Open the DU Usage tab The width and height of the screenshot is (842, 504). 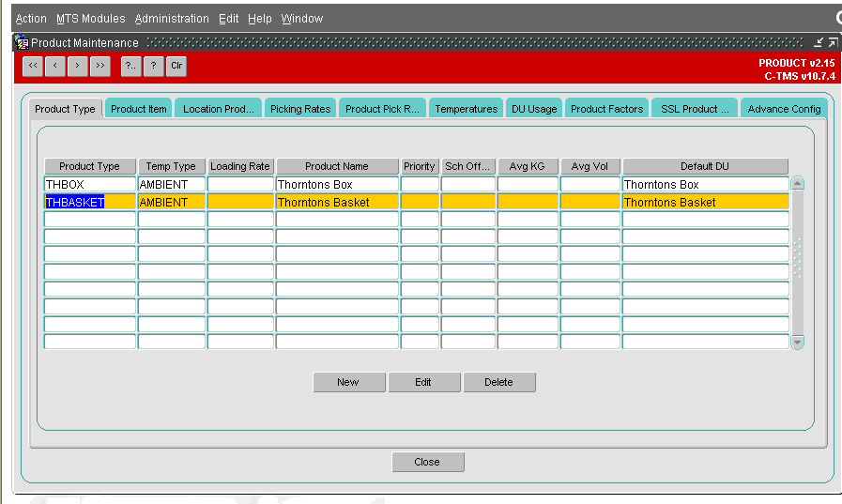pos(534,109)
